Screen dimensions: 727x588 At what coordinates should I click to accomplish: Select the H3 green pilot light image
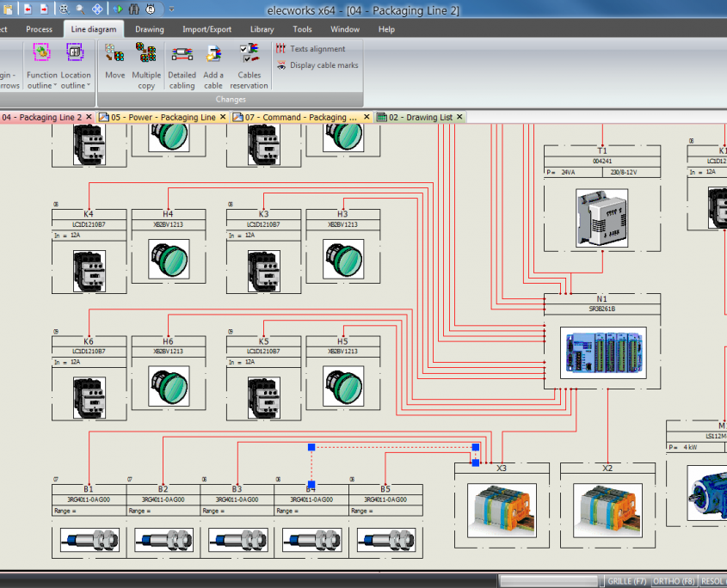[343, 259]
